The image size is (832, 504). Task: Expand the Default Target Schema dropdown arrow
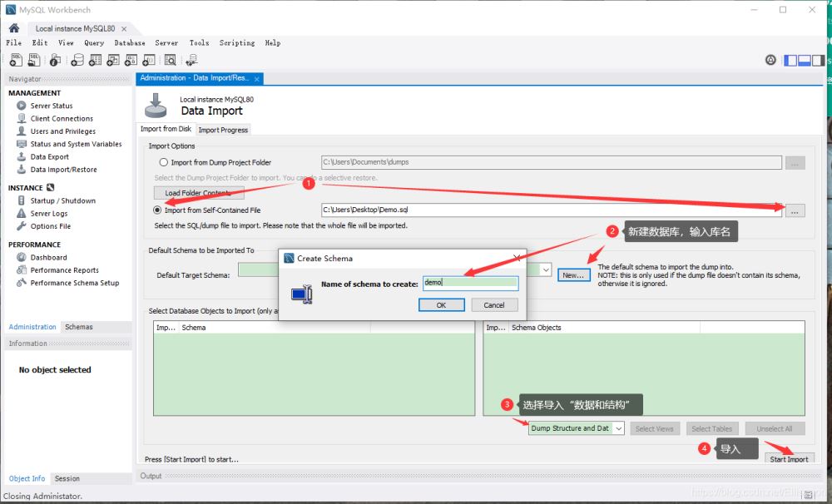point(546,269)
